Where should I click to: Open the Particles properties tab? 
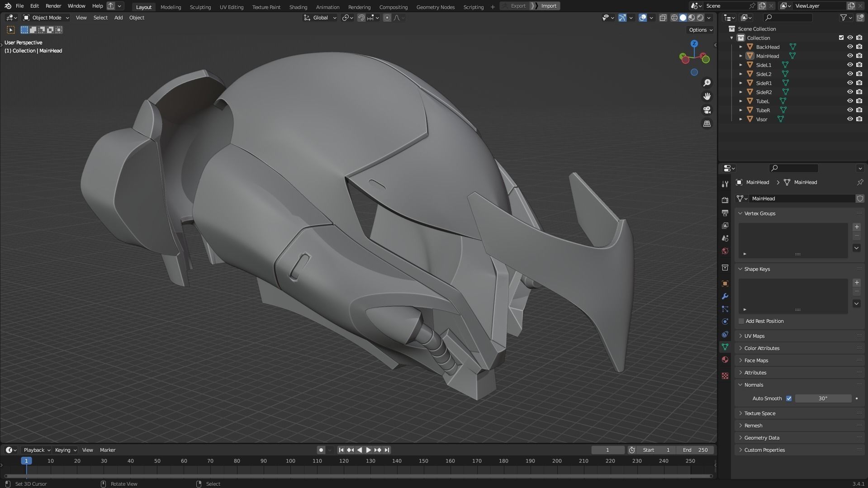pyautogui.click(x=725, y=309)
